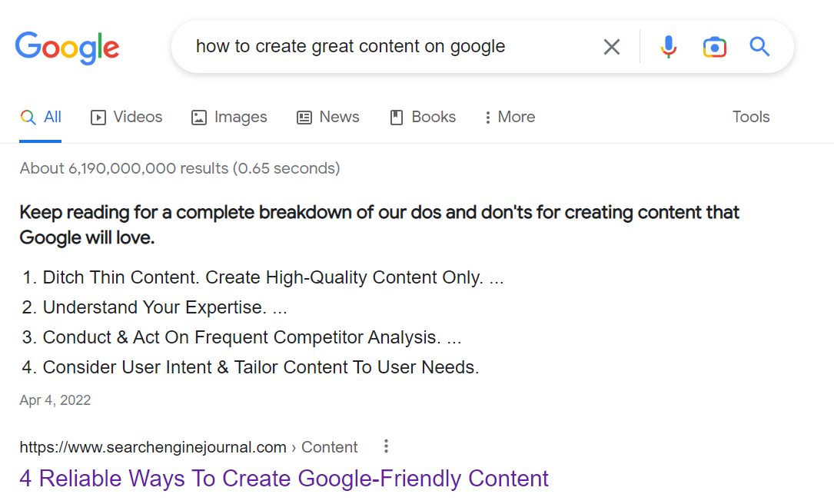834x504 pixels.
Task: Open the Google logo homepage
Action: point(67,48)
